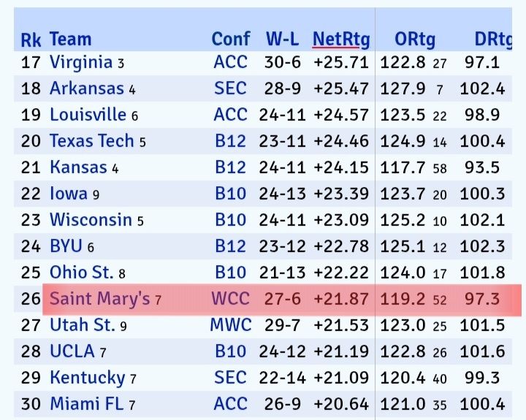Click the WCC conference link

230,299
